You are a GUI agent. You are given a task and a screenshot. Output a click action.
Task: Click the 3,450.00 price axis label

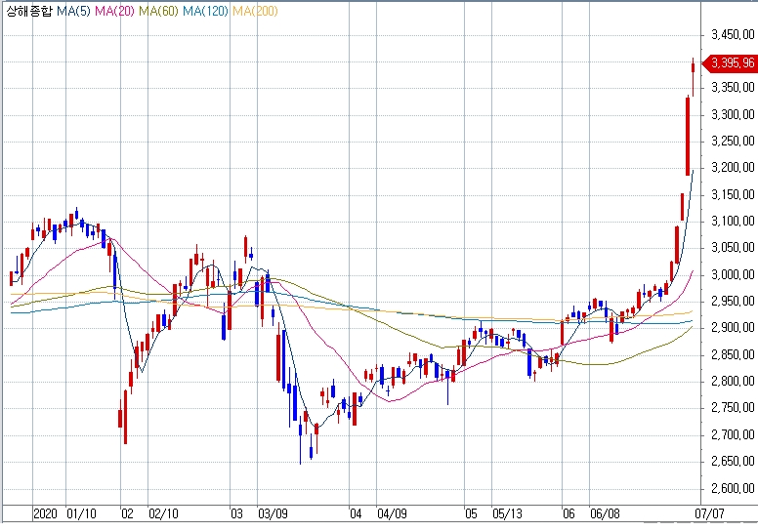[x=733, y=35]
